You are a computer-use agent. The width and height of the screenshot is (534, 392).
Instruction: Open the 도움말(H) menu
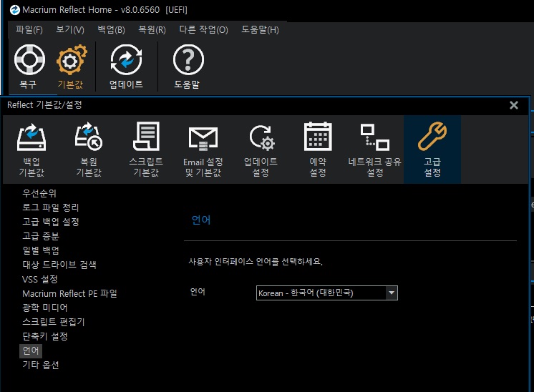(x=260, y=30)
